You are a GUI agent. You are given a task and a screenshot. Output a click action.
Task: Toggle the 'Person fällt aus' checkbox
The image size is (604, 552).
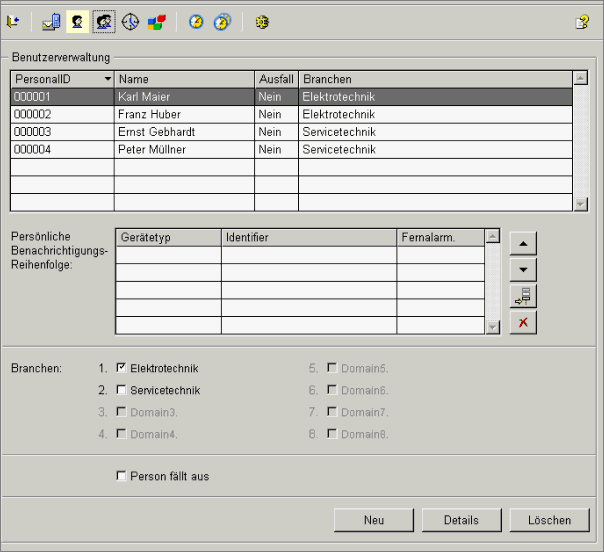pyautogui.click(x=121, y=476)
